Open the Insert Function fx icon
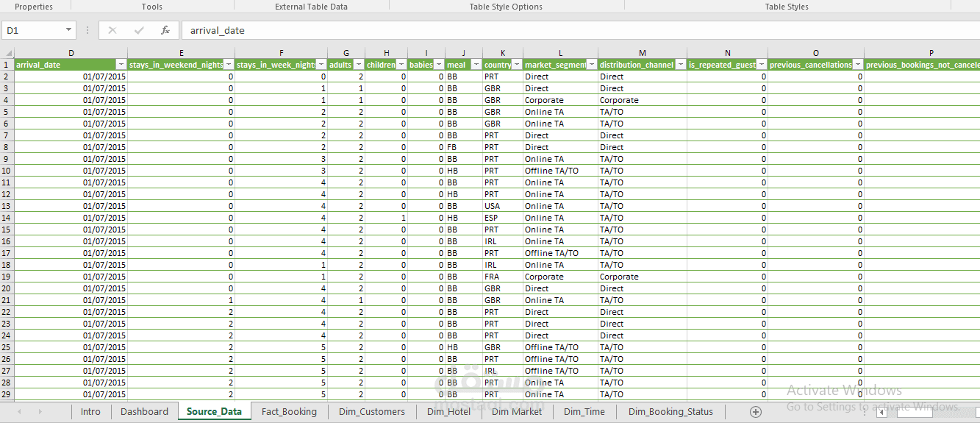This screenshot has width=980, height=423. [x=165, y=30]
